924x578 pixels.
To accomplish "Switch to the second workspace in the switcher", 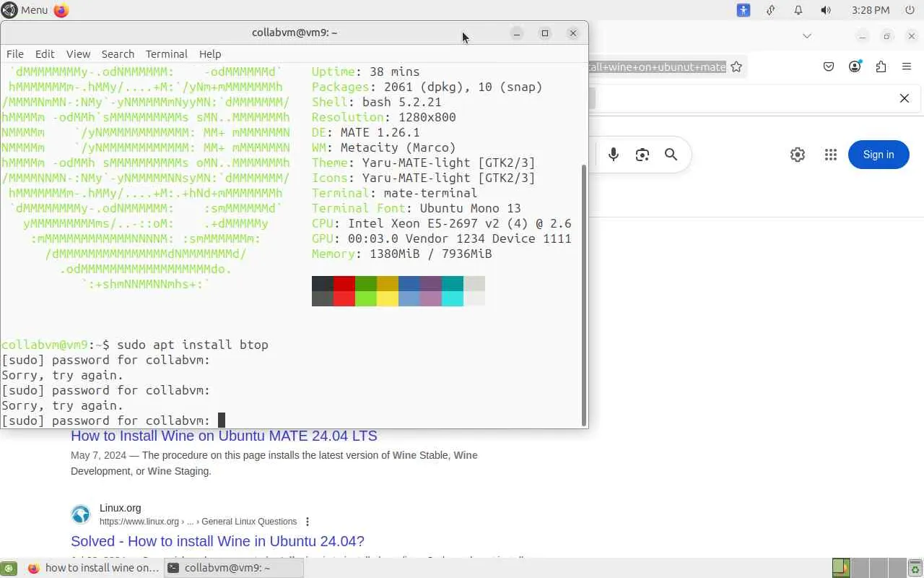I will point(859,568).
